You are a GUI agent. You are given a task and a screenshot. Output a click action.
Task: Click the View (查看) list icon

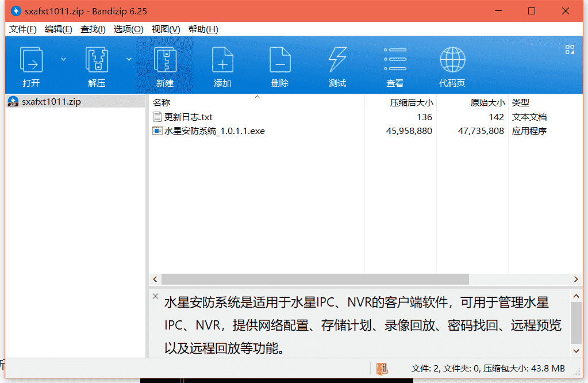point(395,59)
